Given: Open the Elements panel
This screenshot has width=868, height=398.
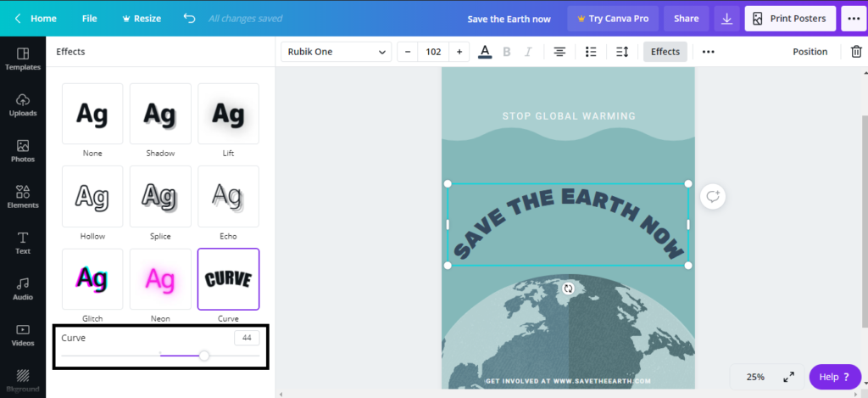Looking at the screenshot, I should (23, 197).
